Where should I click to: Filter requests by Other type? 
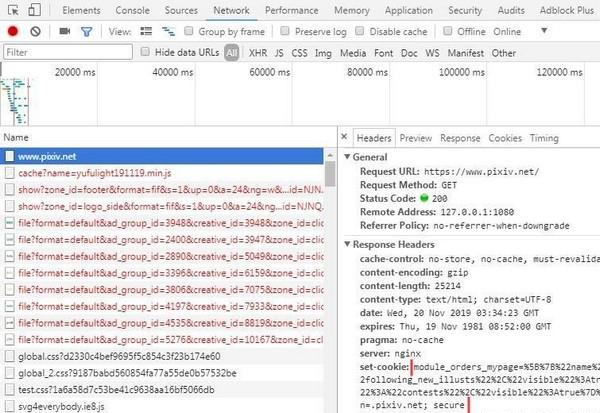(504, 53)
